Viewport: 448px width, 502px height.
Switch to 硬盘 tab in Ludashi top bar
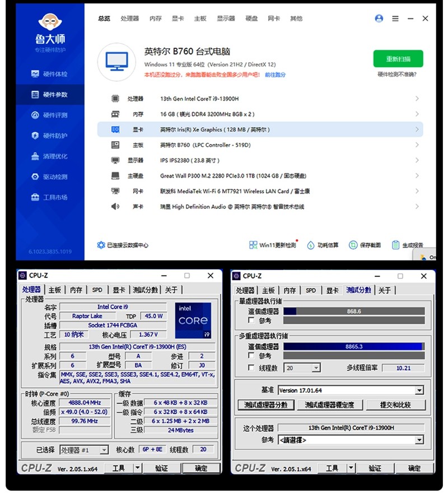[x=251, y=18]
